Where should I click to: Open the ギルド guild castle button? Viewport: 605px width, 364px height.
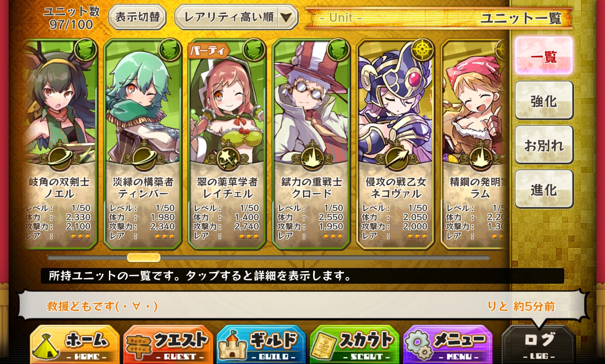coord(261,344)
